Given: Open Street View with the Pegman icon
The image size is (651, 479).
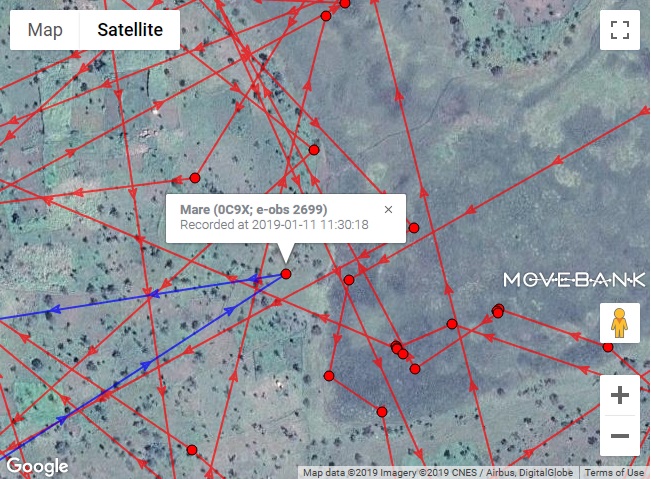Looking at the screenshot, I should pyautogui.click(x=619, y=323).
